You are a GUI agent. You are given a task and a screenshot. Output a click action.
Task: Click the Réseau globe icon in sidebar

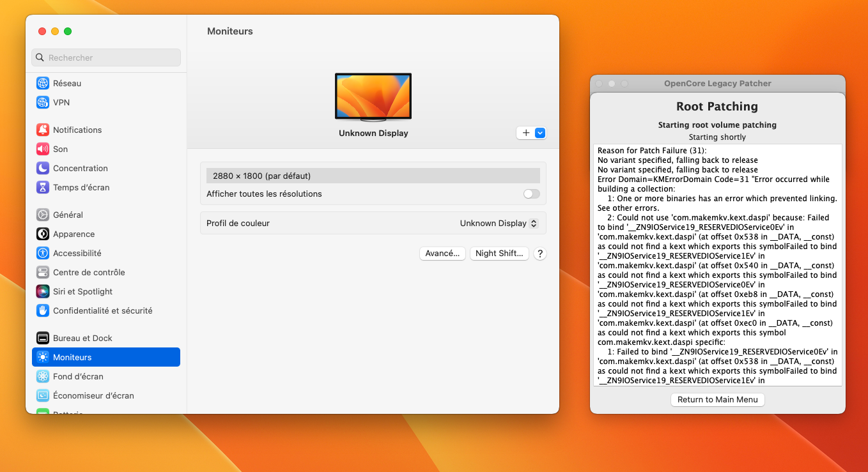point(43,83)
